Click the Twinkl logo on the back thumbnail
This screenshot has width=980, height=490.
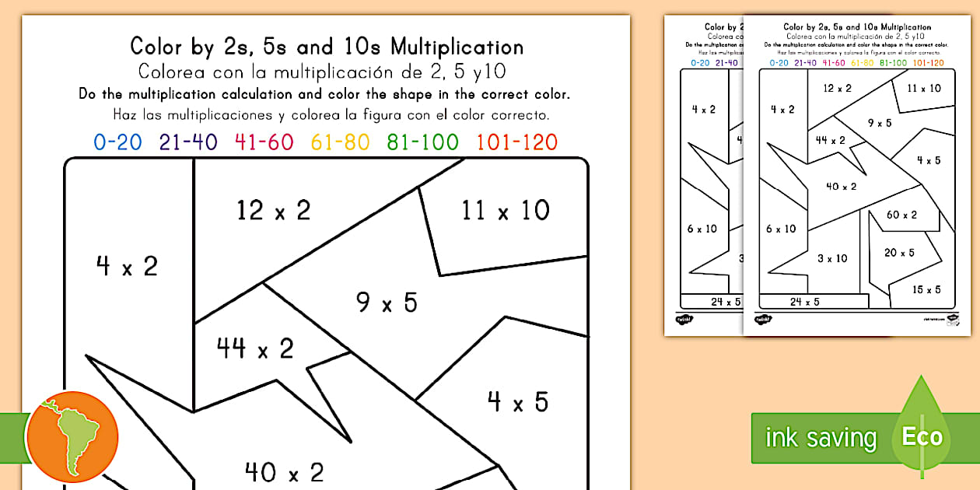pyautogui.click(x=683, y=318)
